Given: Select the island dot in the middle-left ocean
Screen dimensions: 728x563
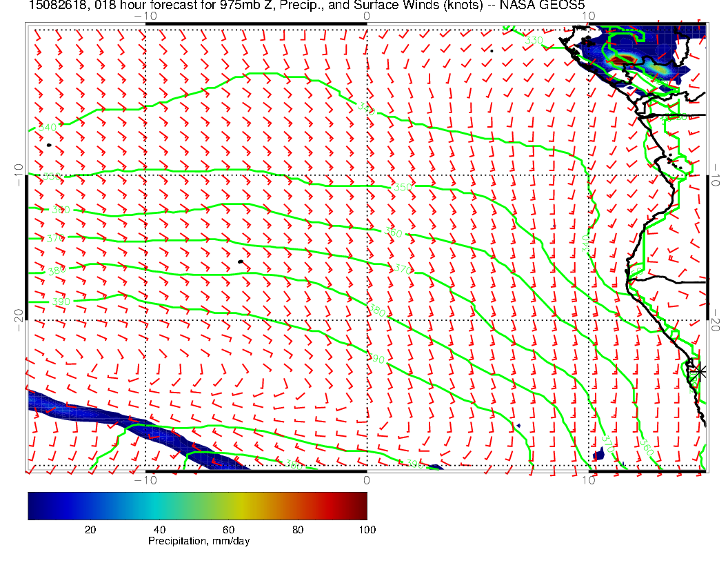Looking at the screenshot, I should pyautogui.click(x=240, y=261).
